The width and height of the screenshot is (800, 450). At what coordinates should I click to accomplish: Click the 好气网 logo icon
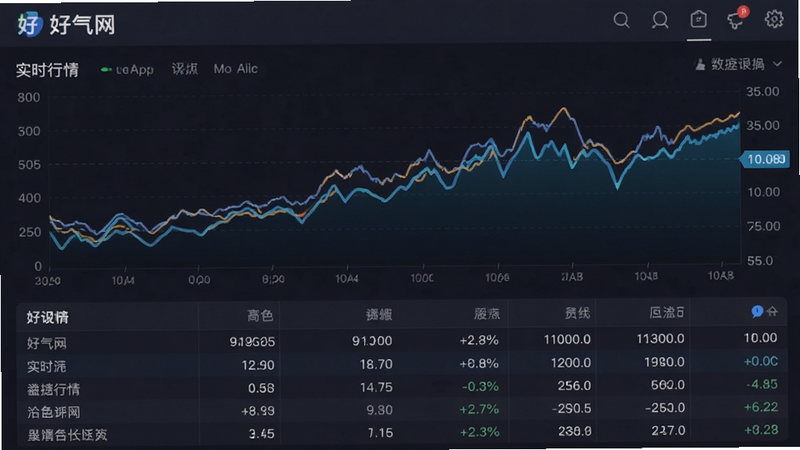point(29,24)
